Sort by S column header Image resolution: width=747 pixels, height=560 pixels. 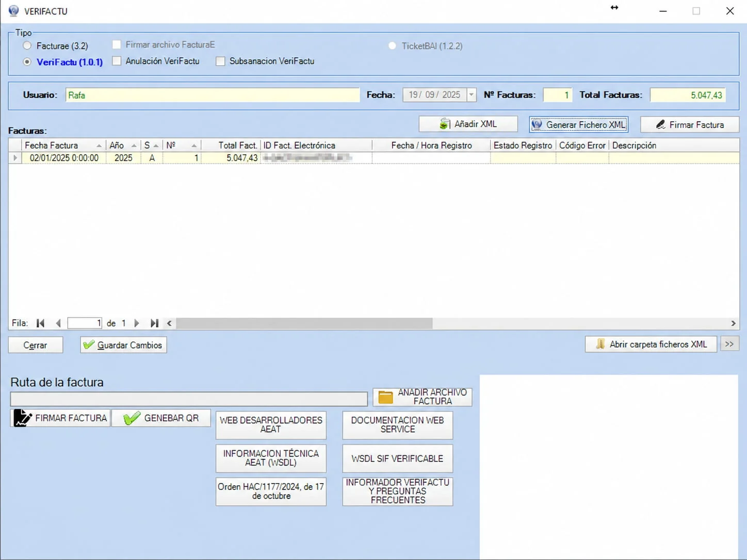point(152,145)
